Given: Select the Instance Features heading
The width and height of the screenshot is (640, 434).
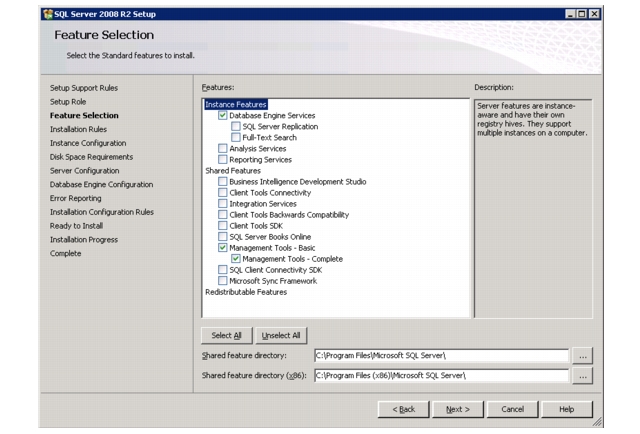Looking at the screenshot, I should pos(236,105).
